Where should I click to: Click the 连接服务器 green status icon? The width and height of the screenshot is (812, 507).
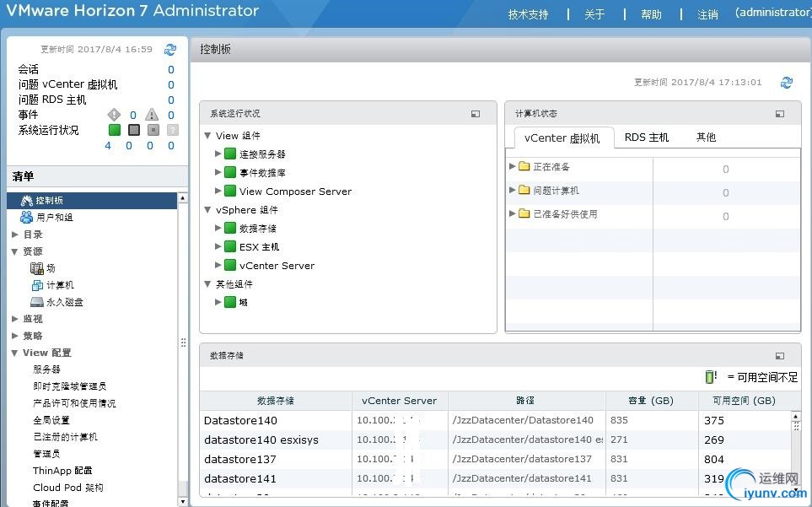click(x=230, y=154)
